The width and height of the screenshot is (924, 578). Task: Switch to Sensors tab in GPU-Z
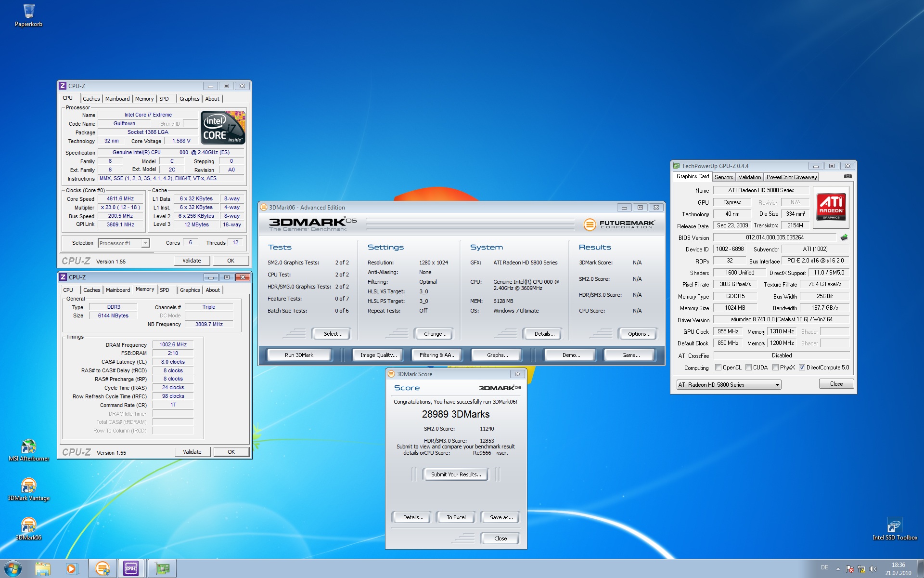723,177
